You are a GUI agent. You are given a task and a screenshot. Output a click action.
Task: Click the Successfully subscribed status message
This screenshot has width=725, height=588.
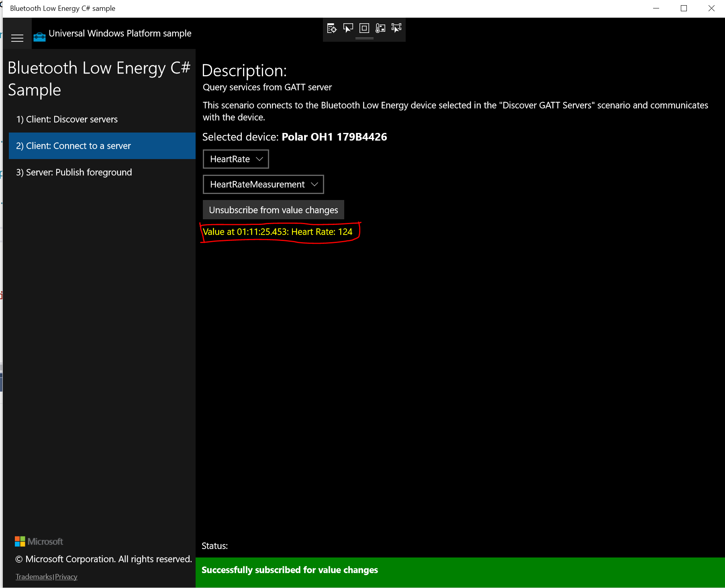(290, 570)
